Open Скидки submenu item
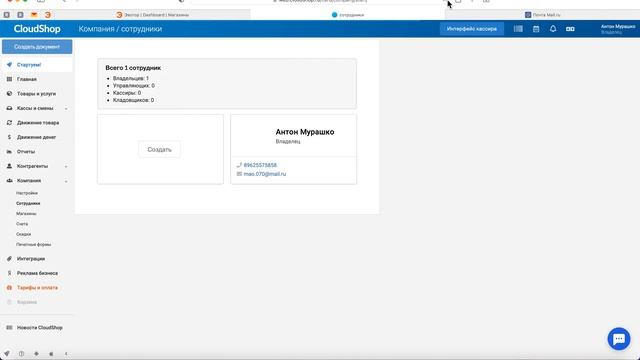Screen dimensions: 640x360 click(24, 234)
